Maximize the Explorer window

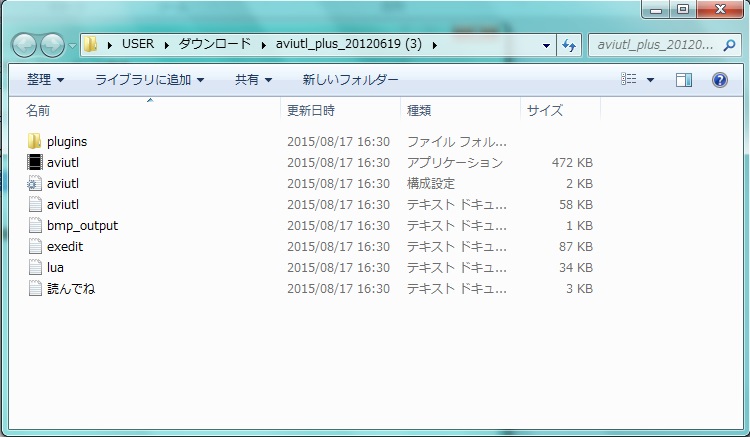pos(683,9)
